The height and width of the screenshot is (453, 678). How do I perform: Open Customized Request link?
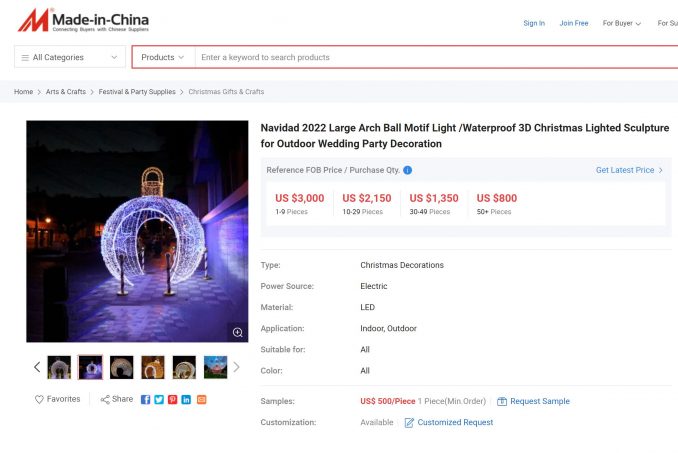click(455, 422)
